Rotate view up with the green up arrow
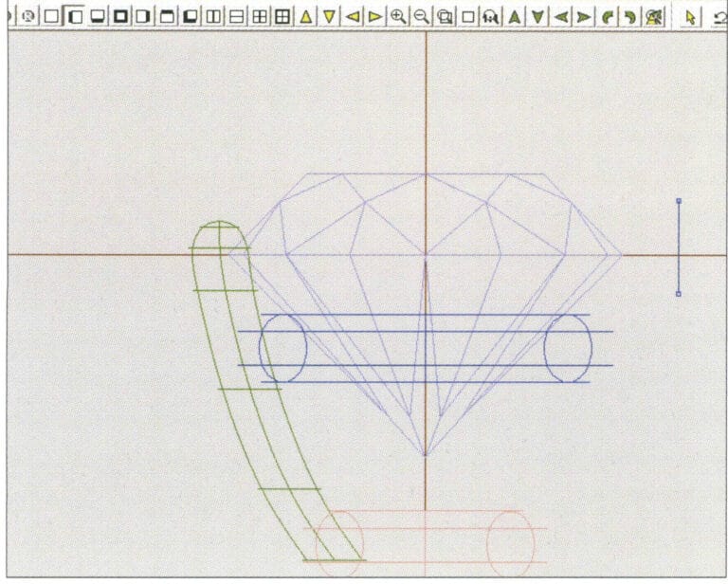The image size is (728, 584). pyautogui.click(x=514, y=17)
